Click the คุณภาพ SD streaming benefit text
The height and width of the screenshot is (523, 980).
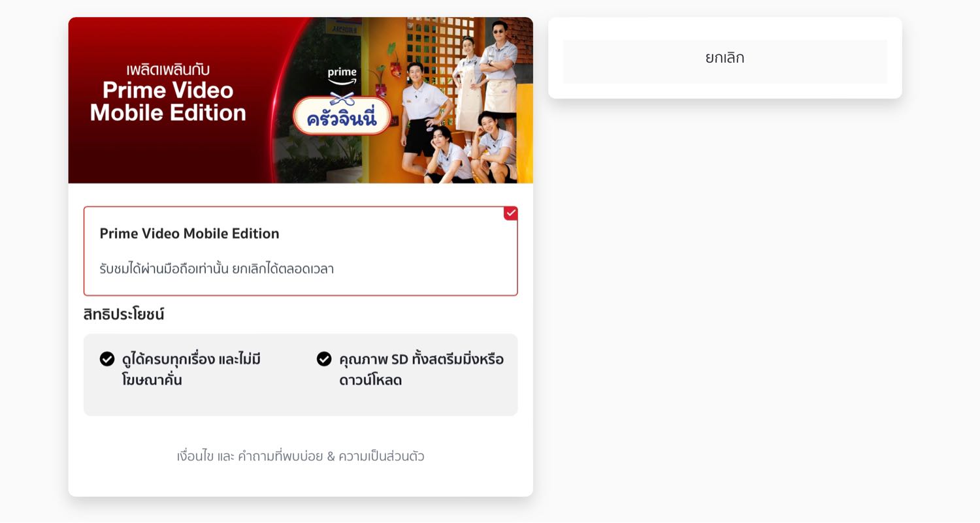(x=421, y=370)
